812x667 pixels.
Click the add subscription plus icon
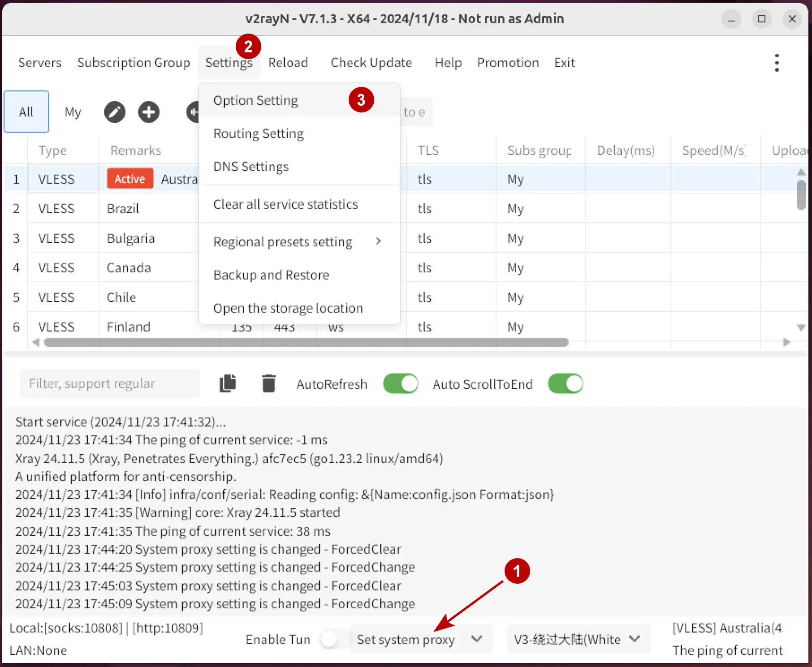pos(149,112)
